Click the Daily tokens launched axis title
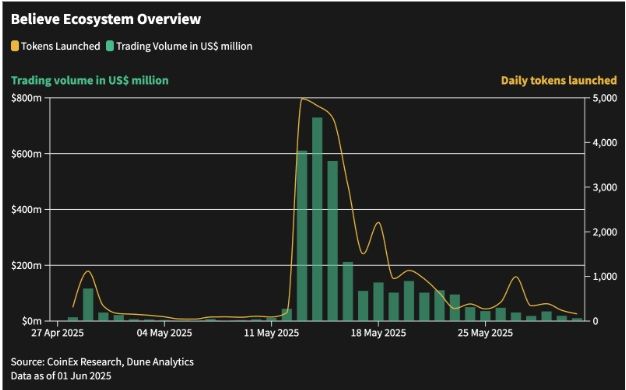The height and width of the screenshot is (390, 626). [559, 81]
